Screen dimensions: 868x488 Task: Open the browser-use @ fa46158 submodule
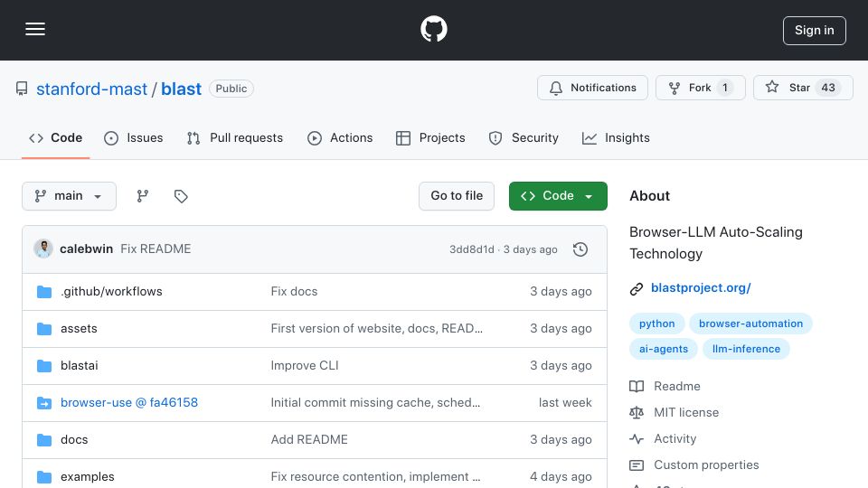(x=129, y=403)
